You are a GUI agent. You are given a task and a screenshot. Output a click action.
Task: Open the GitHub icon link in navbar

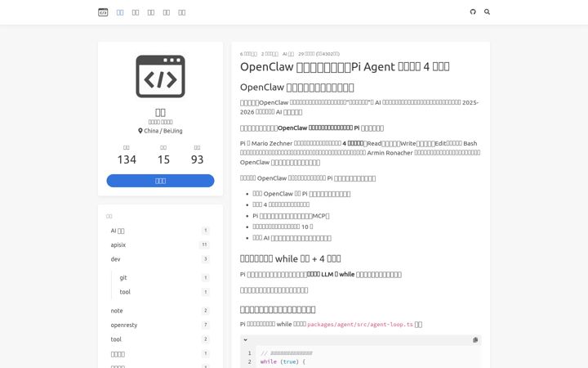tap(473, 11)
